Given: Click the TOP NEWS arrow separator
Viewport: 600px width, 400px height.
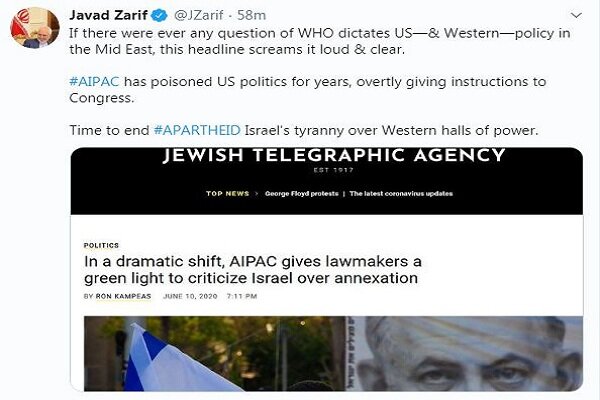Looking at the screenshot, I should [257, 194].
